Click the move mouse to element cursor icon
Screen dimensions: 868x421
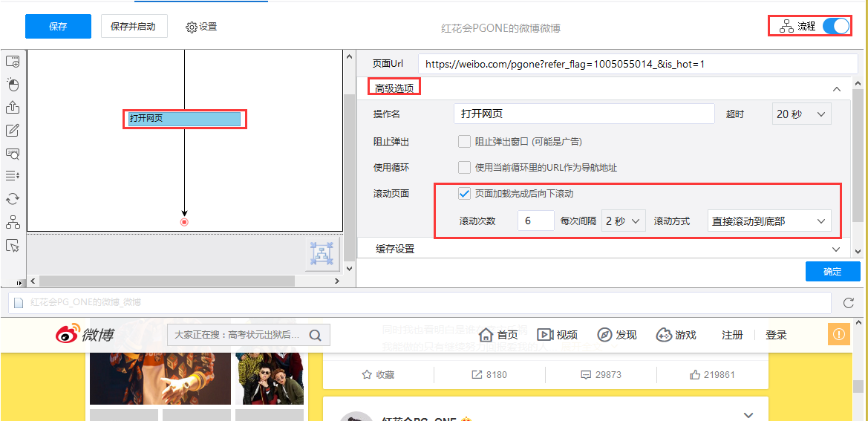click(12, 245)
